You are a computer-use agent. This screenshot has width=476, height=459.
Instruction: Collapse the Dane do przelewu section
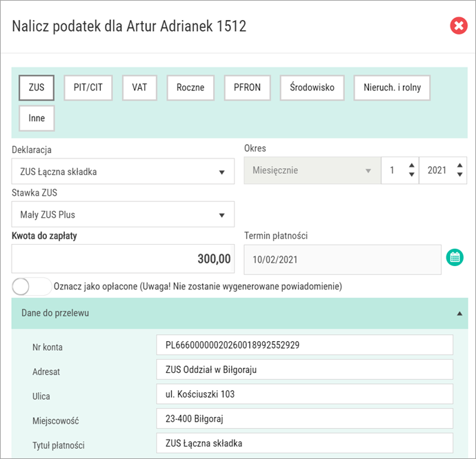tap(239, 314)
